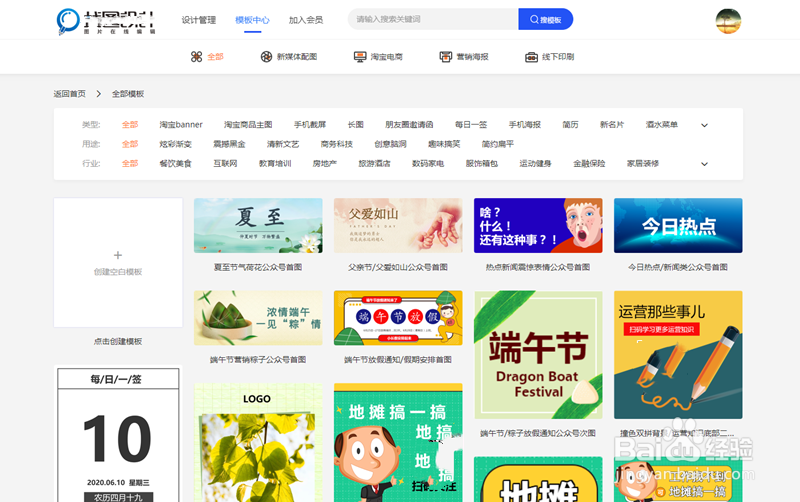This screenshot has width=800, height=502.
Task: Filter type by 淘宝商品主图
Action: click(x=248, y=124)
